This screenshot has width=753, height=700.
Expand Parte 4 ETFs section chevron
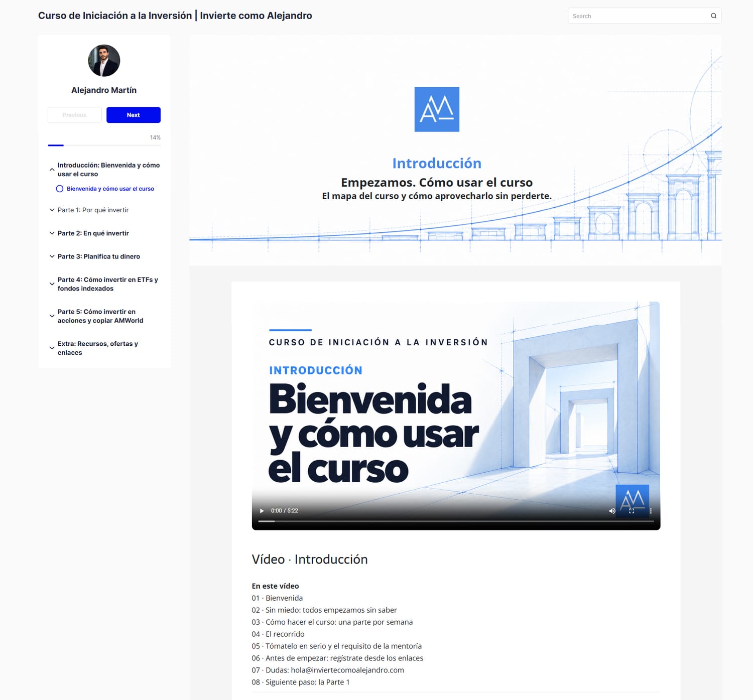click(x=52, y=284)
